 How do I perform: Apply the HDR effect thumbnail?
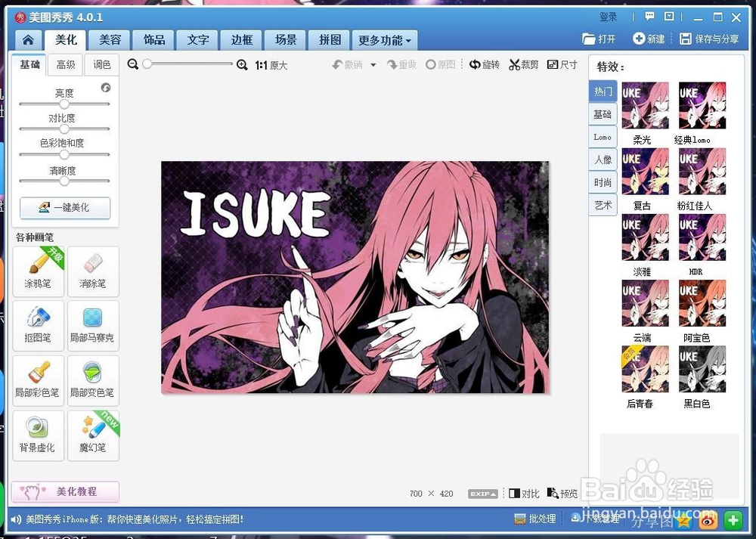pos(702,237)
